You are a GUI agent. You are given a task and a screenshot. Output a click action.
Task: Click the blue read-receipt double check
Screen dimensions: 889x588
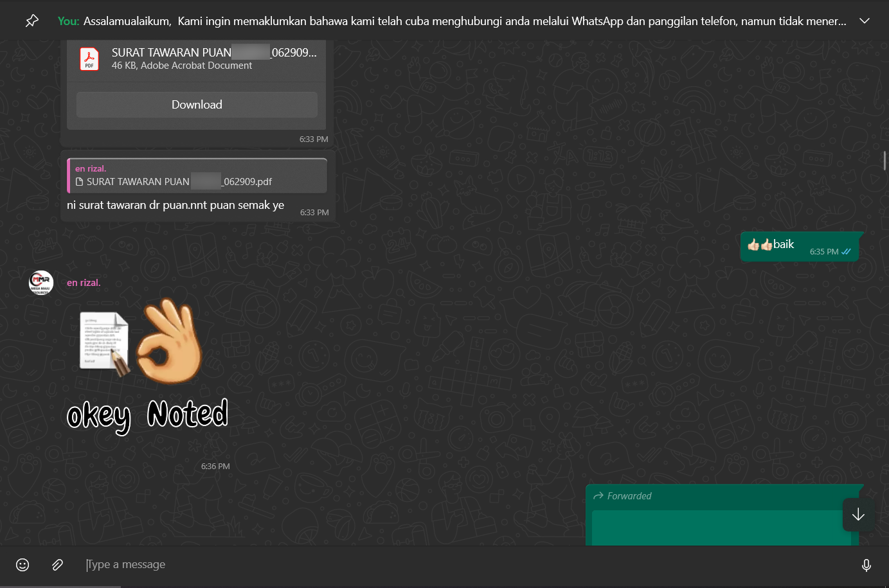point(846,252)
